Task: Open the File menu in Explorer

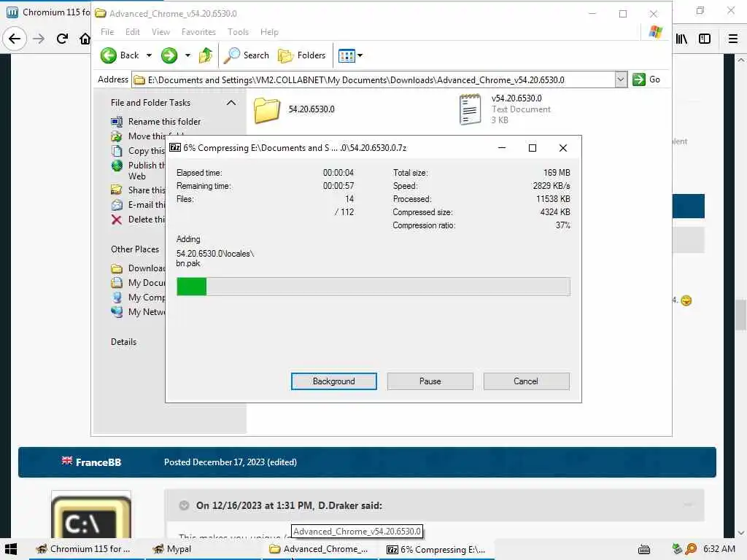Action: [x=107, y=32]
